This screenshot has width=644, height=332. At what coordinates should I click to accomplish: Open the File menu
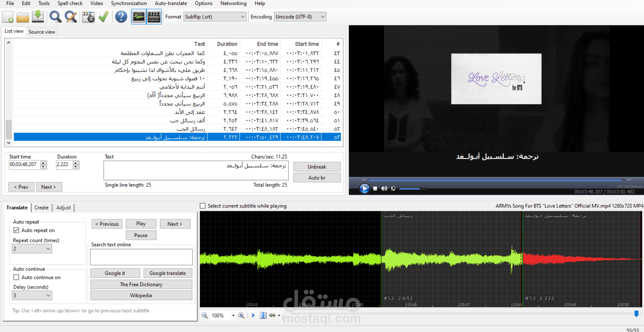pos(10,3)
